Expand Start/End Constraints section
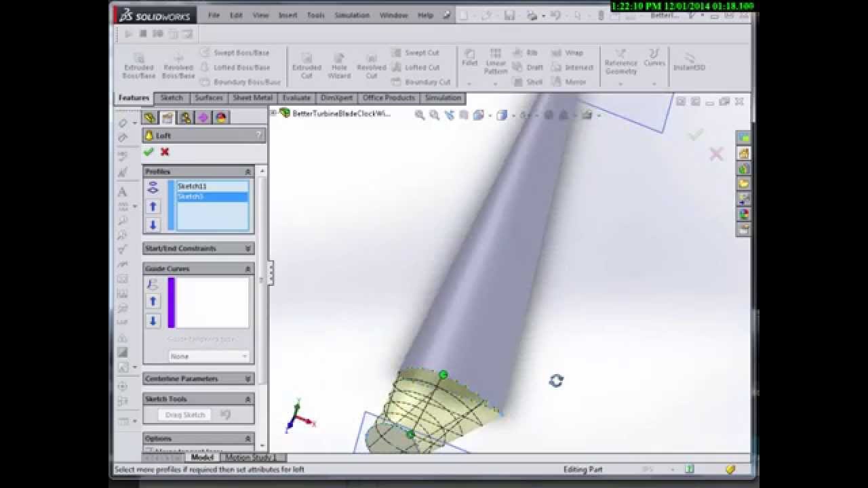 248,248
